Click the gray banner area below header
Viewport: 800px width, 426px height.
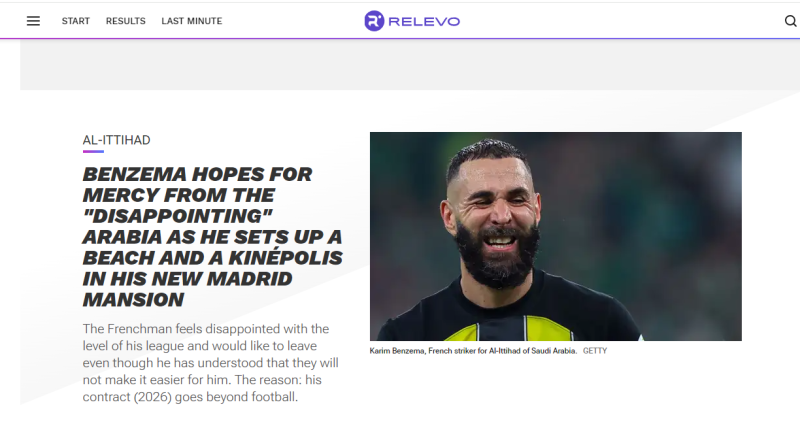click(410, 65)
